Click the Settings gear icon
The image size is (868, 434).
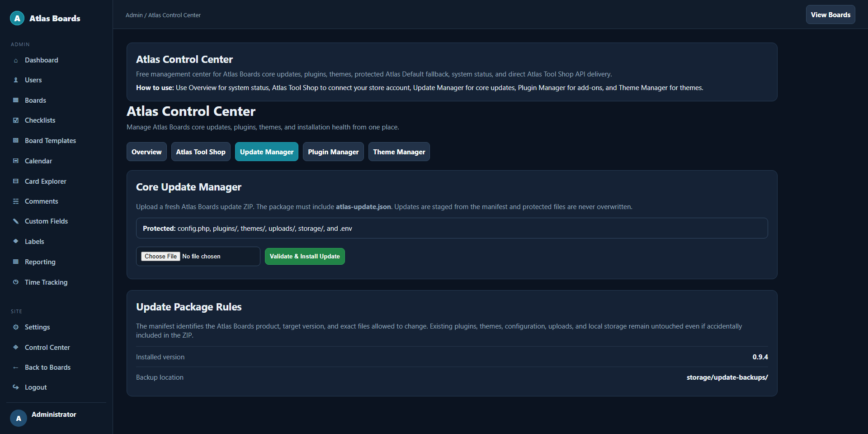pyautogui.click(x=16, y=327)
